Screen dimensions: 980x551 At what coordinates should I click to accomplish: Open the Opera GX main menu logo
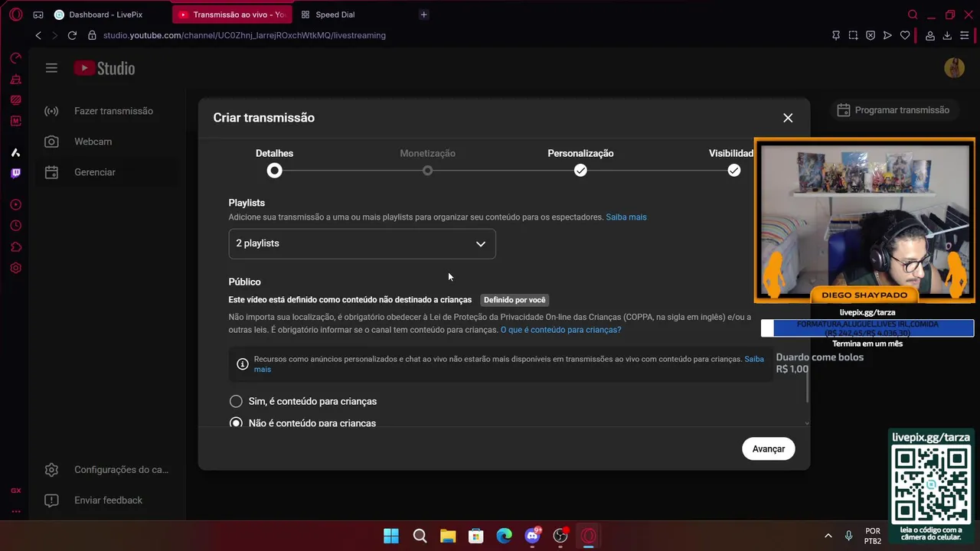tap(15, 15)
